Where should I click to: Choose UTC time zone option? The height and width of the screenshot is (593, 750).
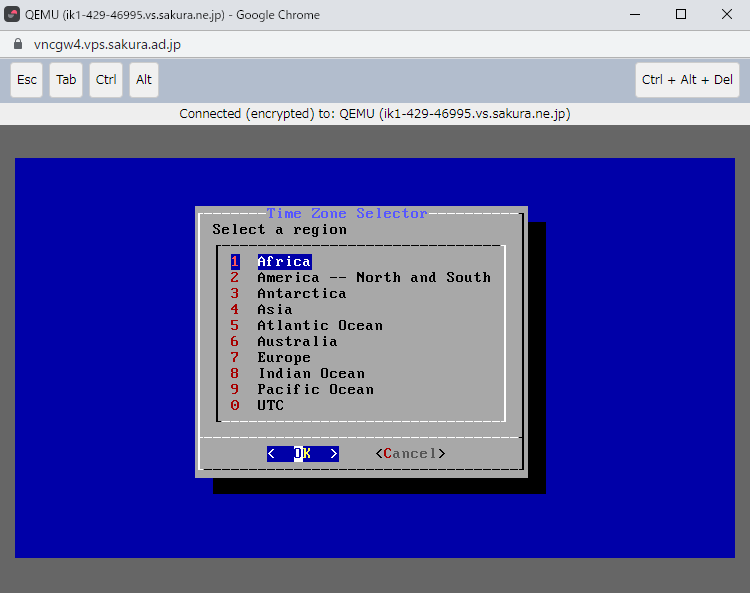pos(270,406)
